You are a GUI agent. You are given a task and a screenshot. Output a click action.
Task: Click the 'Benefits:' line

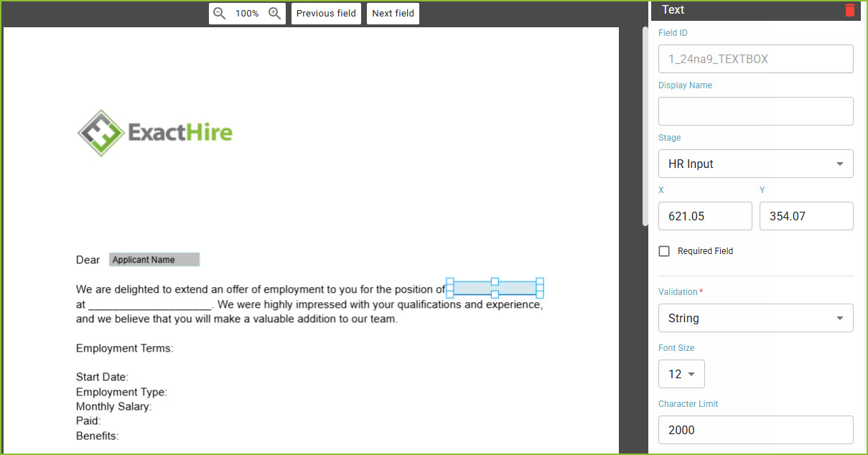98,436
